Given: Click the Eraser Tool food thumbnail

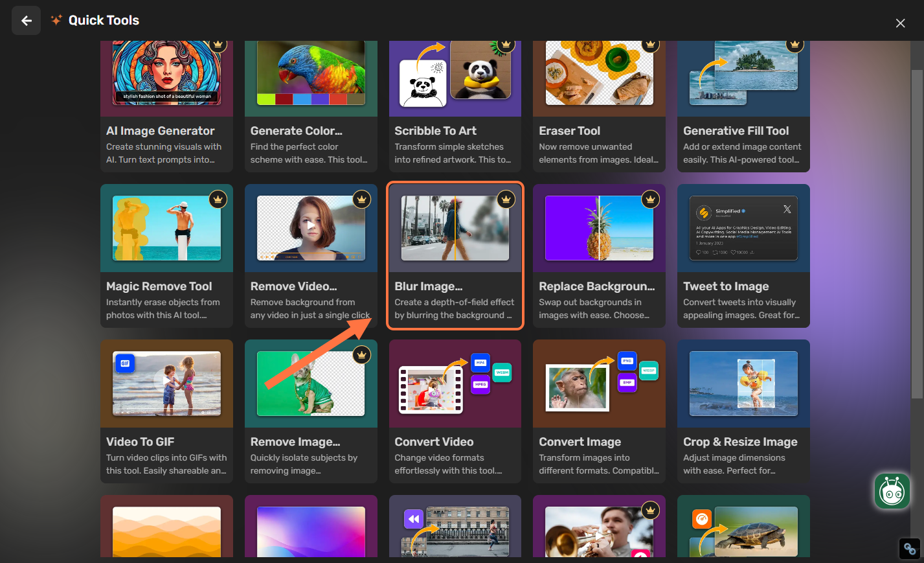Looking at the screenshot, I should click(600, 73).
